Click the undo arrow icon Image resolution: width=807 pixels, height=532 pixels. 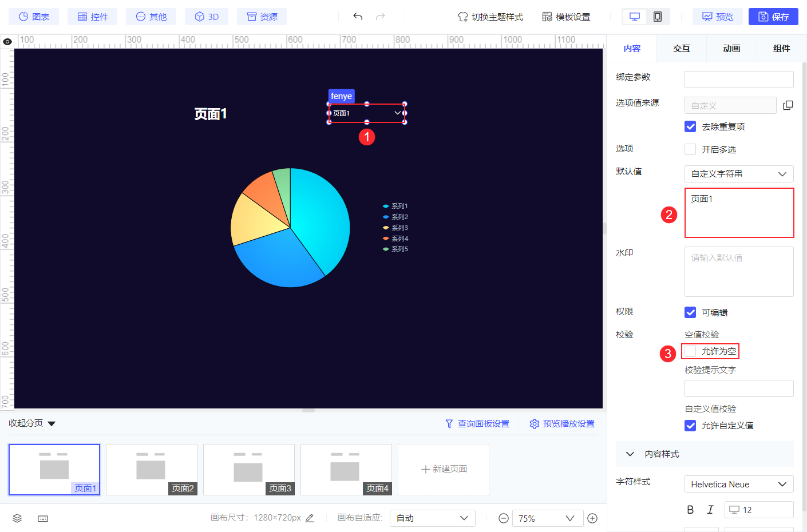tap(358, 17)
